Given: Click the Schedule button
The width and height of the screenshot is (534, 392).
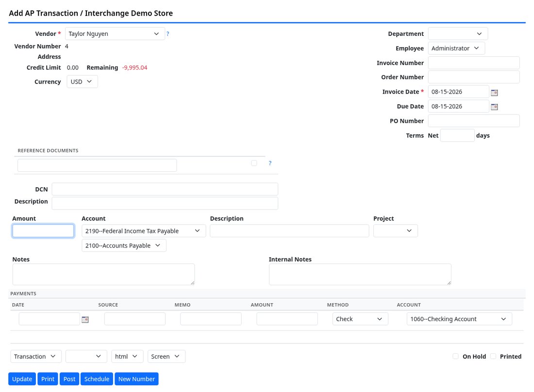Looking at the screenshot, I should [x=97, y=379].
